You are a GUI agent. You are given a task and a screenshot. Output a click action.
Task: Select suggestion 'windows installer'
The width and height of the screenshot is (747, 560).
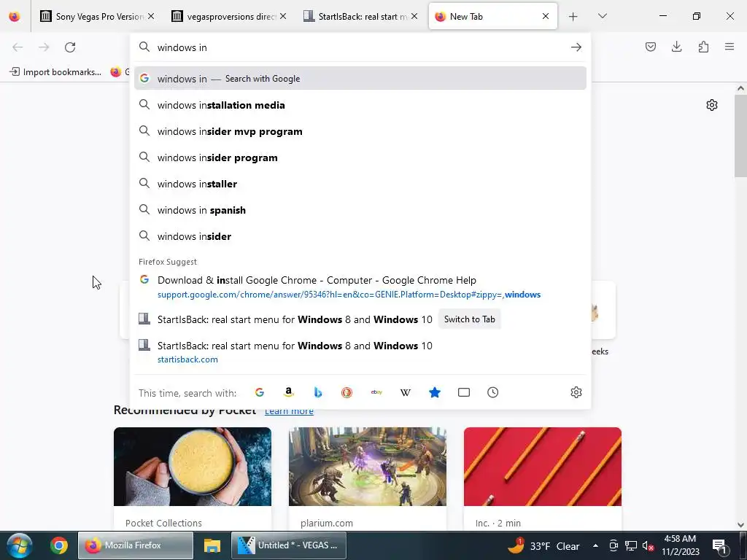coord(360,184)
